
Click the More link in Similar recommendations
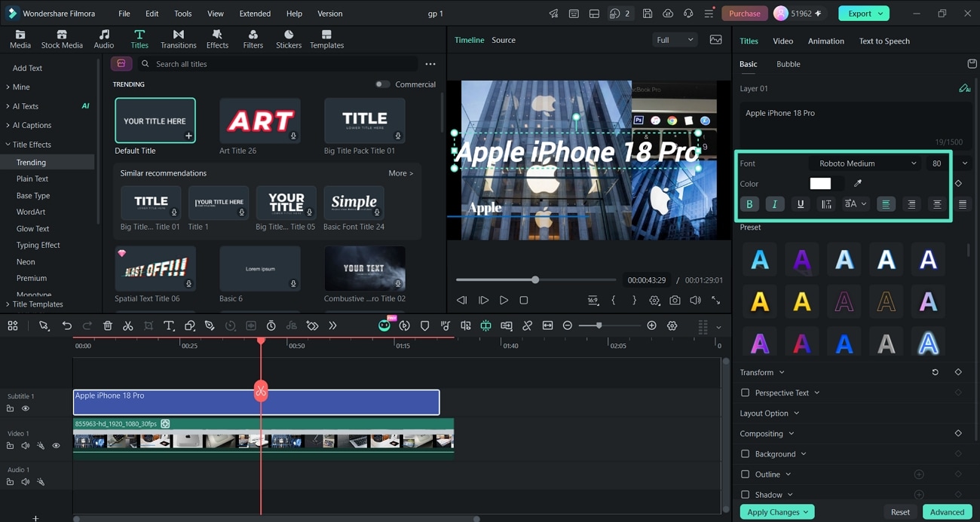(x=400, y=173)
